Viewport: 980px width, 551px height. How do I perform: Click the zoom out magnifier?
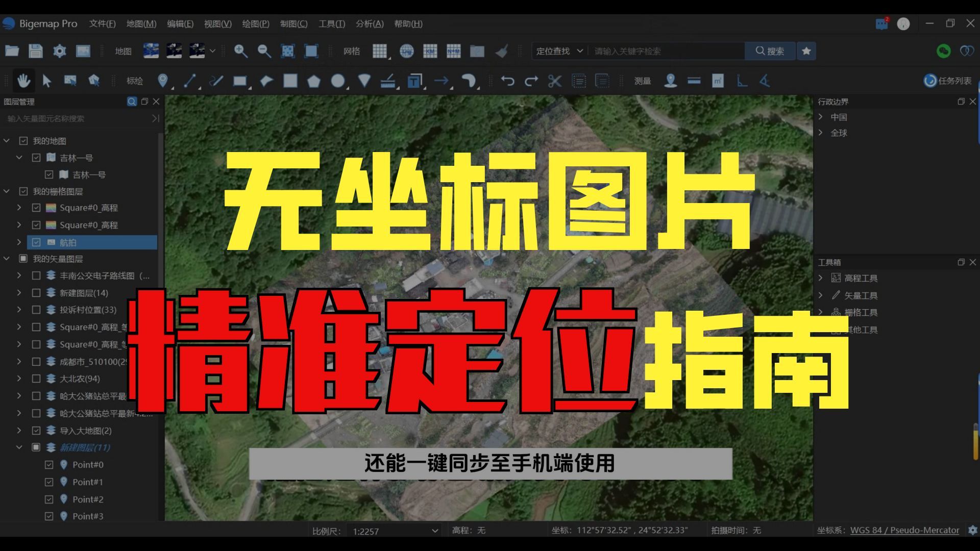(x=264, y=51)
